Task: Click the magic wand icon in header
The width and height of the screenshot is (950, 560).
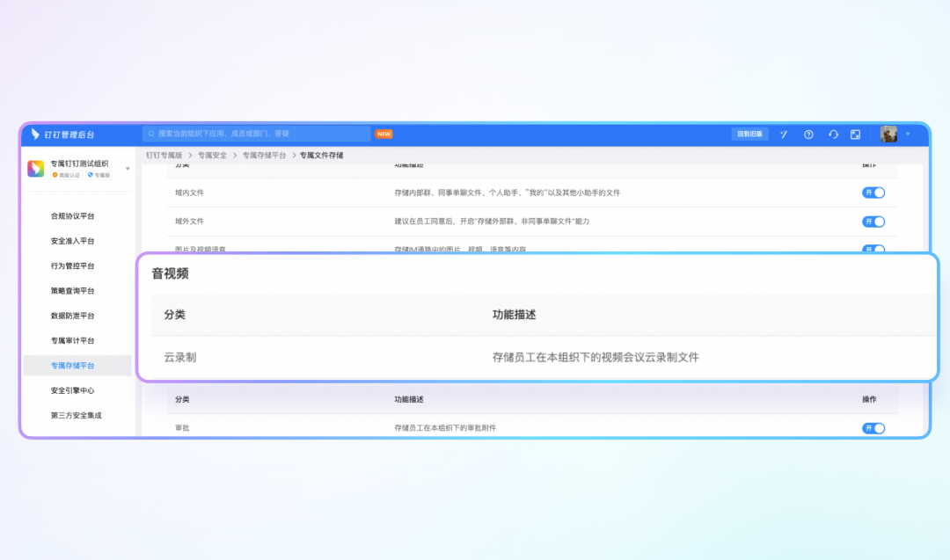Action: [x=784, y=135]
